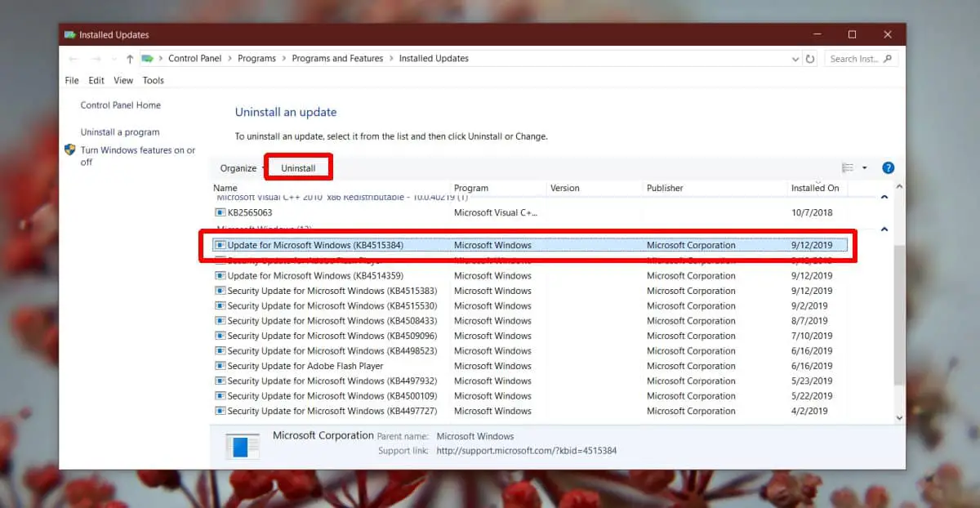Open the Recent locations dropdown arrow
The height and width of the screenshot is (508, 980).
point(114,59)
